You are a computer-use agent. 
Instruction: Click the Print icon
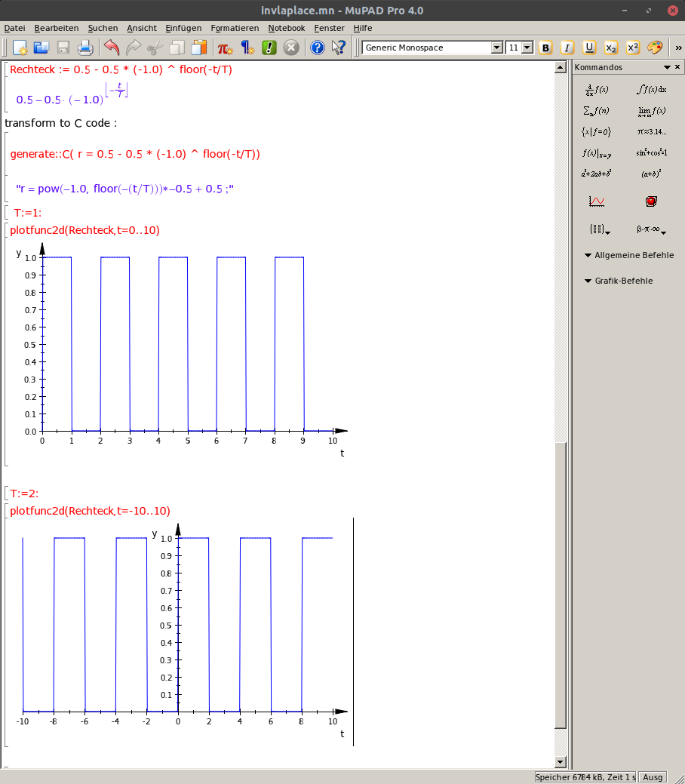[85, 48]
